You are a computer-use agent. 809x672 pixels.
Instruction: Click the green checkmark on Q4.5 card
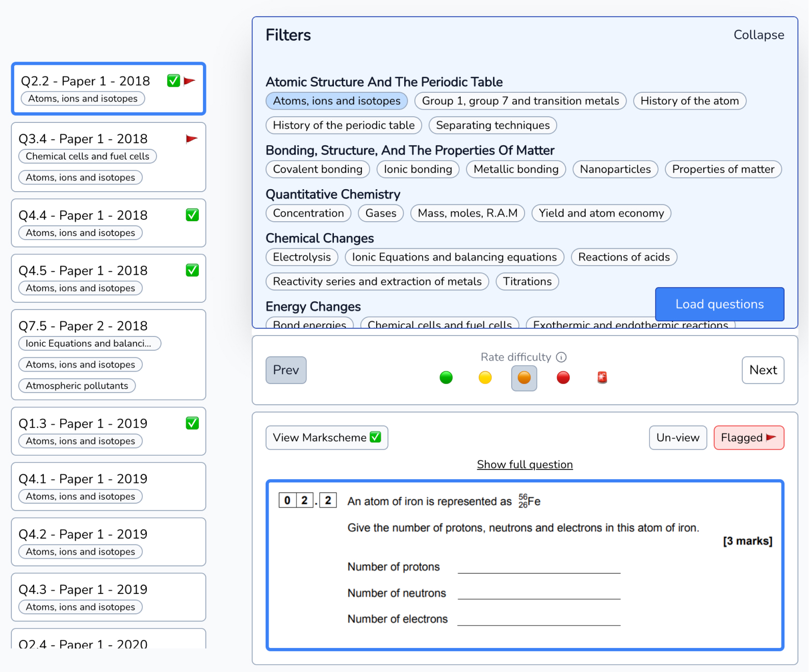tap(192, 270)
